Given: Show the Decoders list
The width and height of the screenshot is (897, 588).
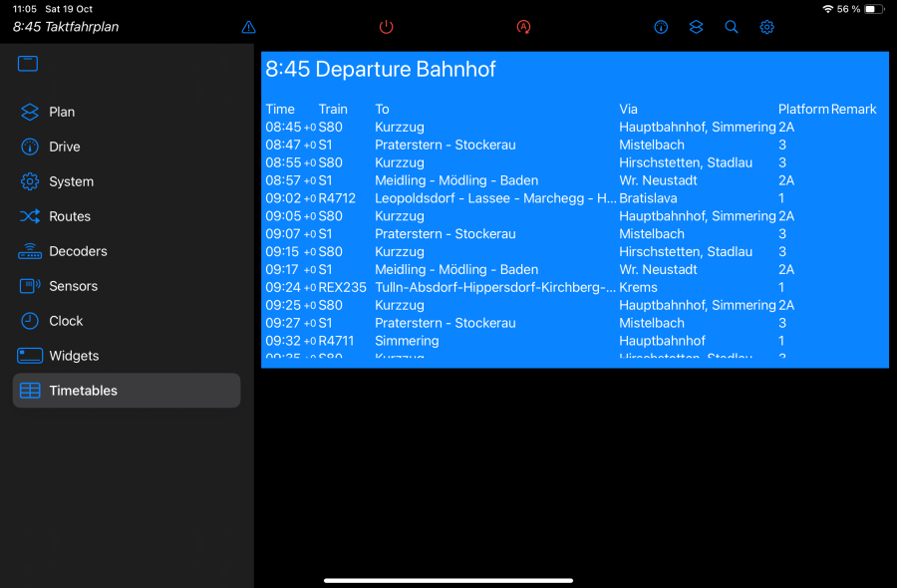Looking at the screenshot, I should [x=78, y=251].
